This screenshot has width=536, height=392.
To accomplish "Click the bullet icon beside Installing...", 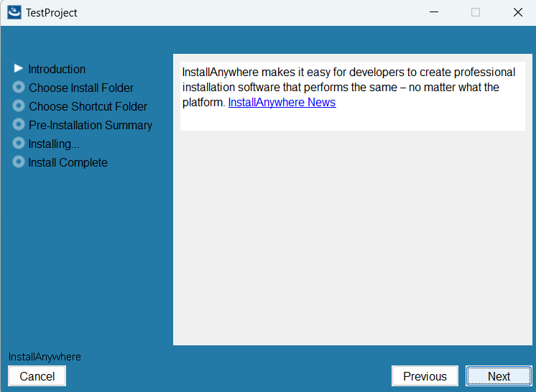I will [x=19, y=144].
